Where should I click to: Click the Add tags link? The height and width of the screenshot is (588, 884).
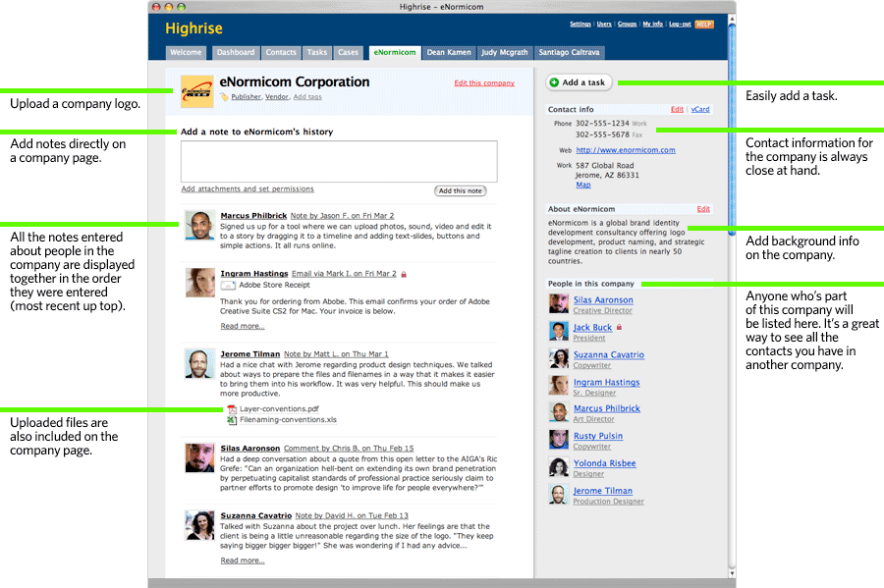(307, 97)
